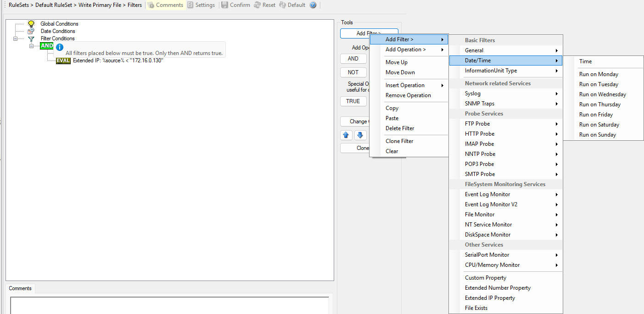Viewport: 644px width, 314px height.
Task: Select Remove Operation menu entry
Action: 409,95
